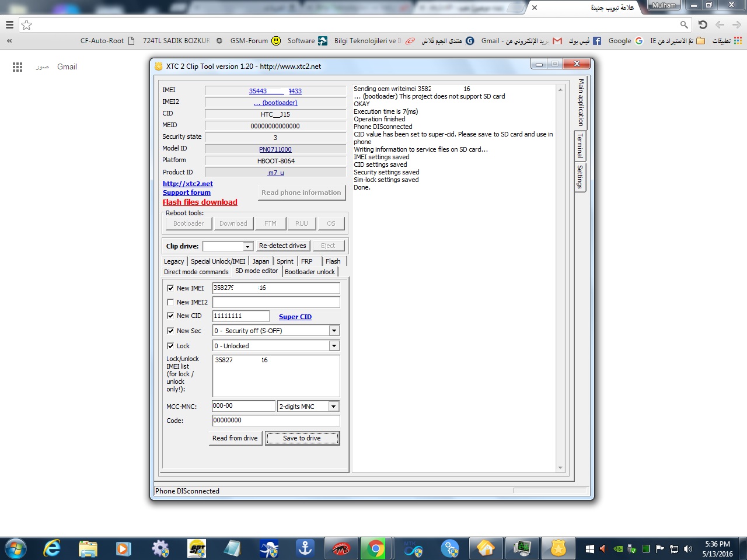The image size is (747, 560).
Task: Open the FRP tab
Action: pos(307,261)
